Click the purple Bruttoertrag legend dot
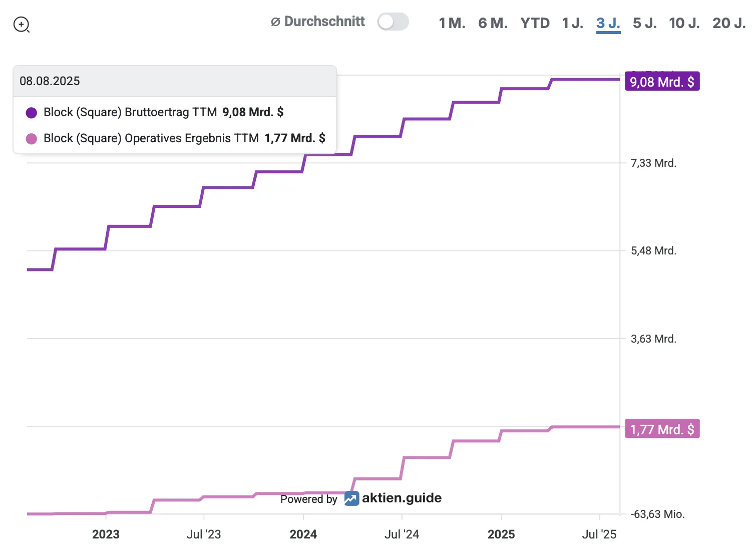The height and width of the screenshot is (553, 756). tap(32, 113)
